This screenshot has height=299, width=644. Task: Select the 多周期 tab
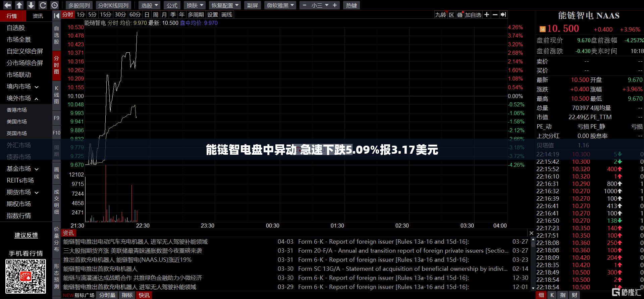pyautogui.click(x=196, y=15)
